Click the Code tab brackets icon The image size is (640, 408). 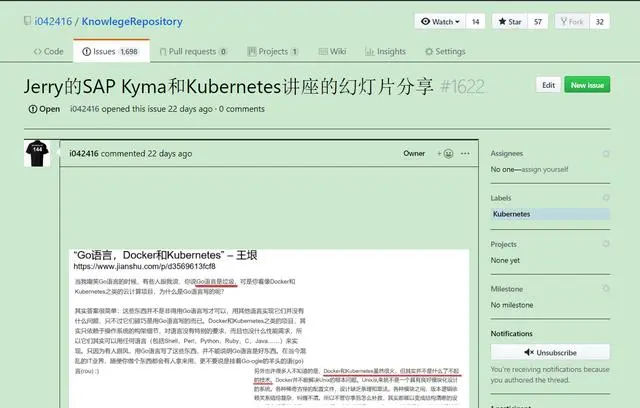click(38, 51)
